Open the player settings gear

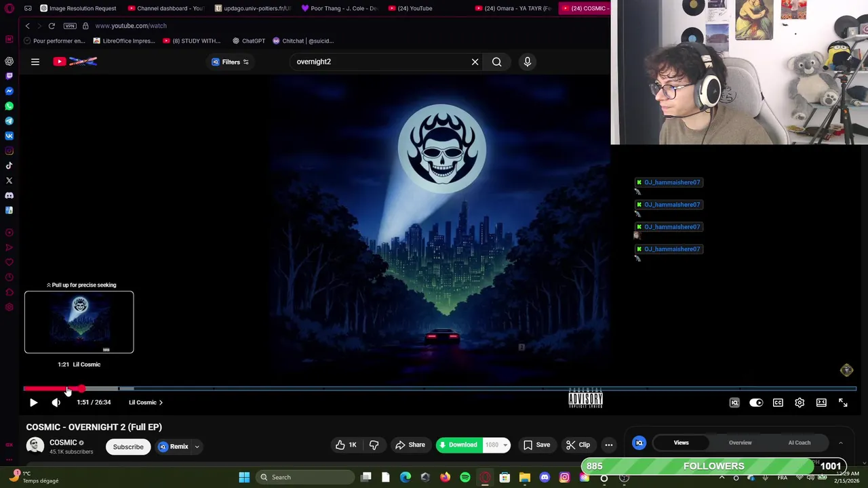pos(800,403)
